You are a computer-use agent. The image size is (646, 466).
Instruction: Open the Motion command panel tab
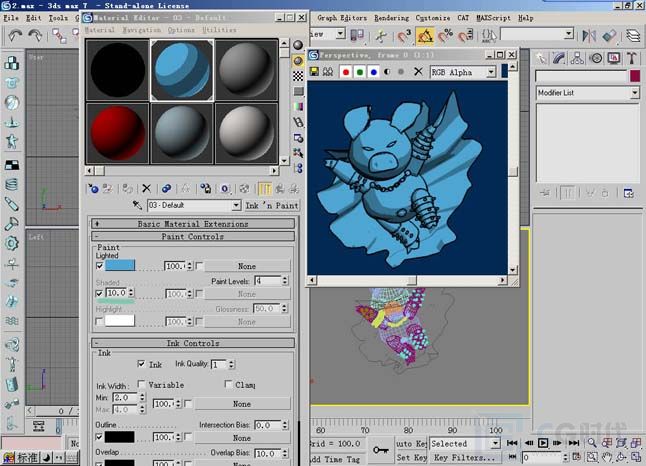point(596,59)
